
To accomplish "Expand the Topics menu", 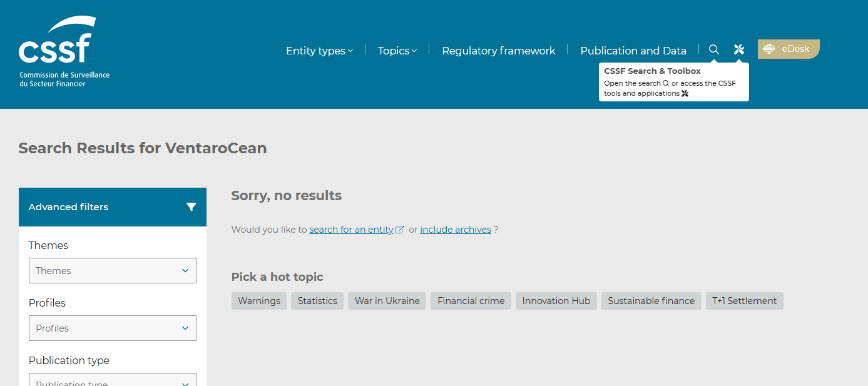I will [x=397, y=51].
